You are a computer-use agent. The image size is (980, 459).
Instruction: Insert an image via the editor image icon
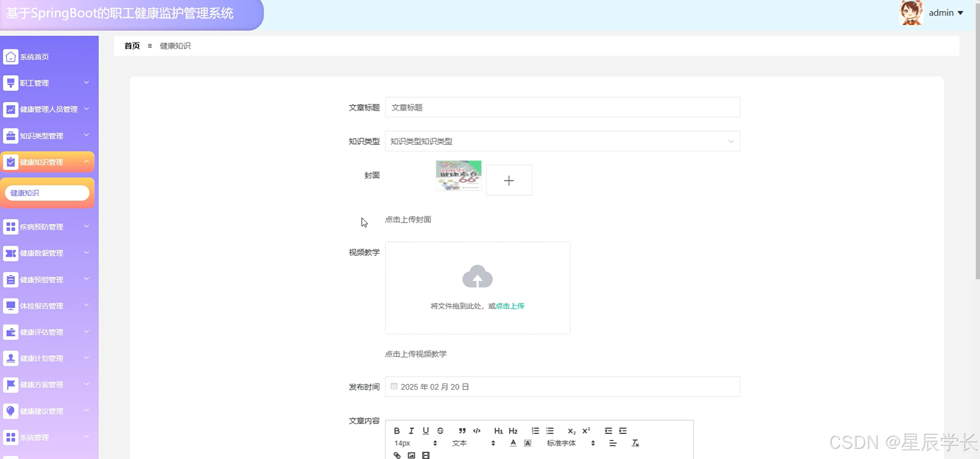tap(411, 455)
